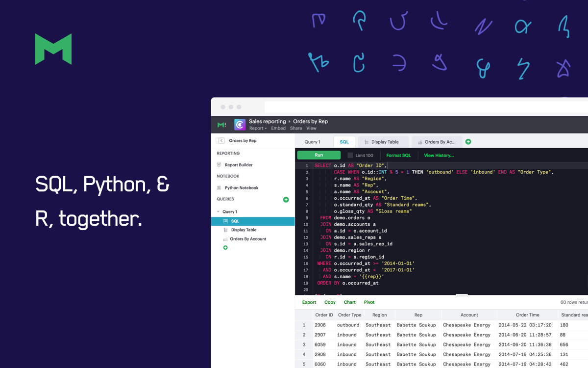
Task: Click the chart icon in Orders By Ac... tab
Action: 420,142
